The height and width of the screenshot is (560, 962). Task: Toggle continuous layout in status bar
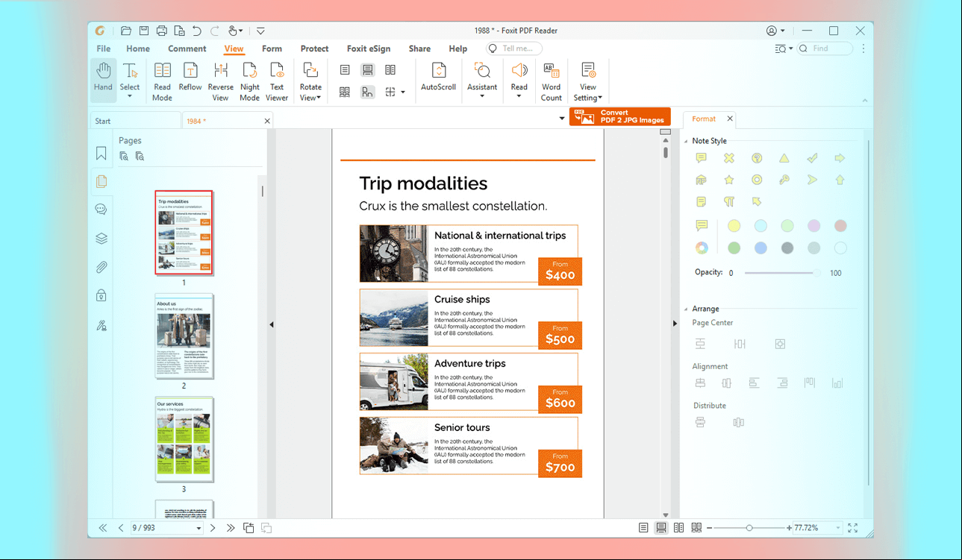[x=661, y=528]
